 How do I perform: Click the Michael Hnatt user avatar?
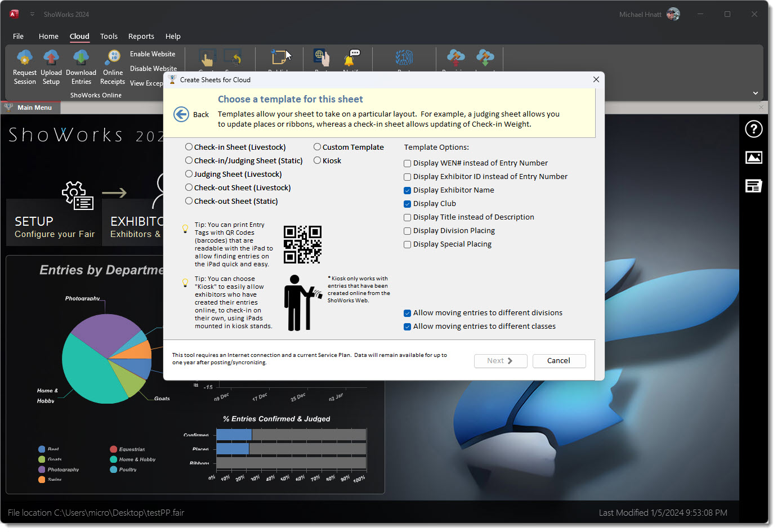pos(673,14)
